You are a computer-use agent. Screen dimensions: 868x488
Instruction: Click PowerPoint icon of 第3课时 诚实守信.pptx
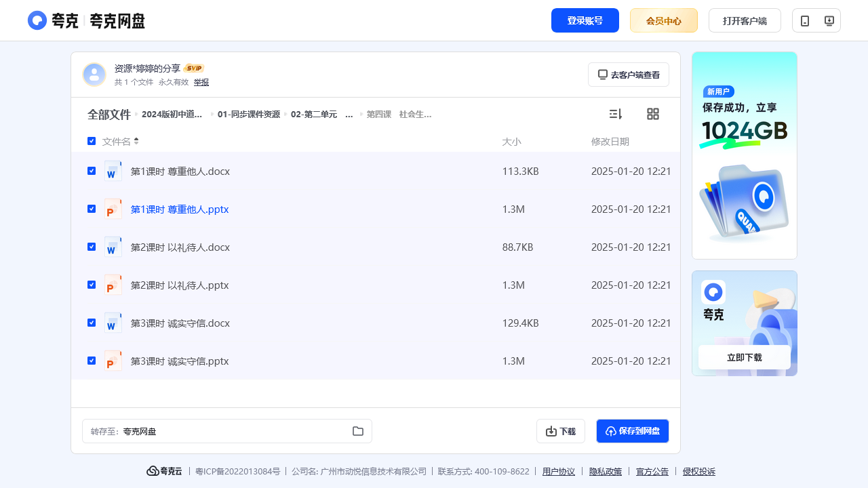pyautogui.click(x=113, y=361)
